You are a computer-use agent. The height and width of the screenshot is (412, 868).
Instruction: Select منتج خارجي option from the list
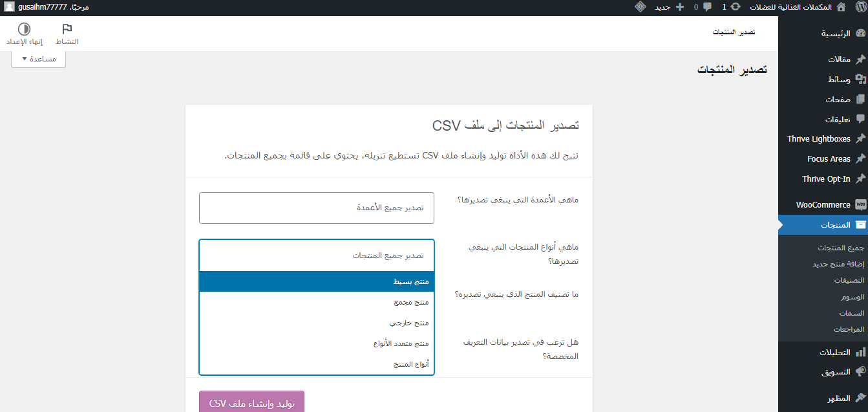pos(317,323)
